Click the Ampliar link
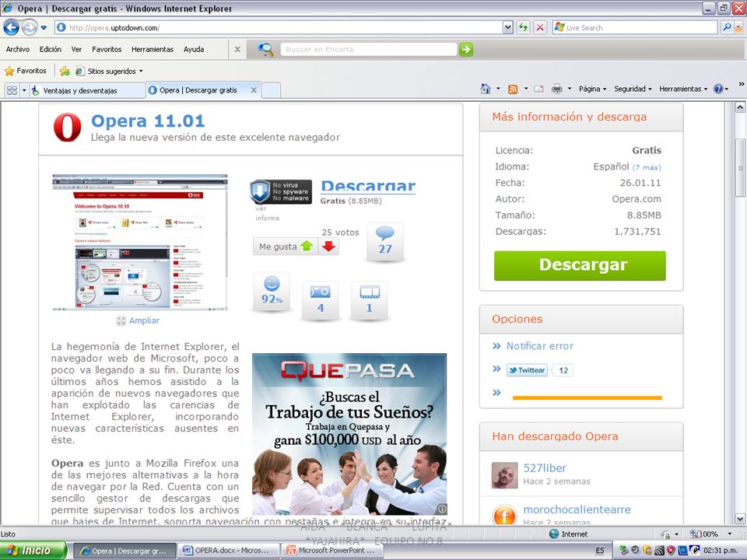 click(x=144, y=320)
